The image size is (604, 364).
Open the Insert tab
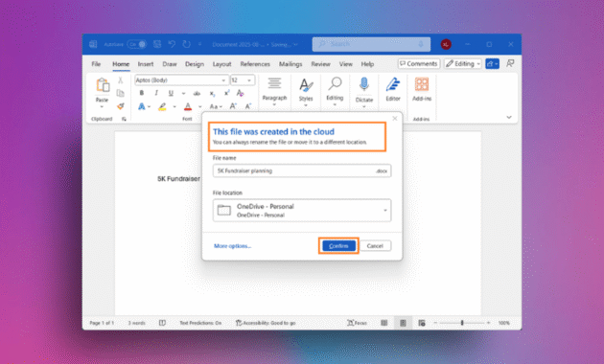[146, 64]
